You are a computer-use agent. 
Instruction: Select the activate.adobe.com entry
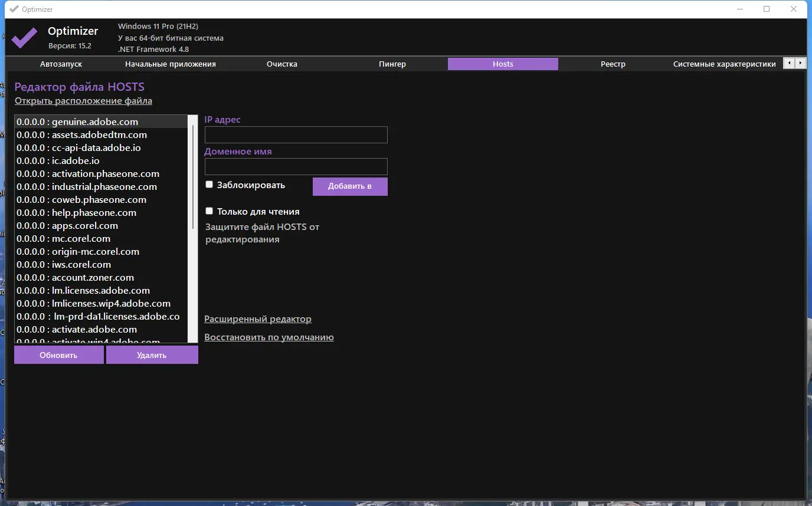point(101,329)
